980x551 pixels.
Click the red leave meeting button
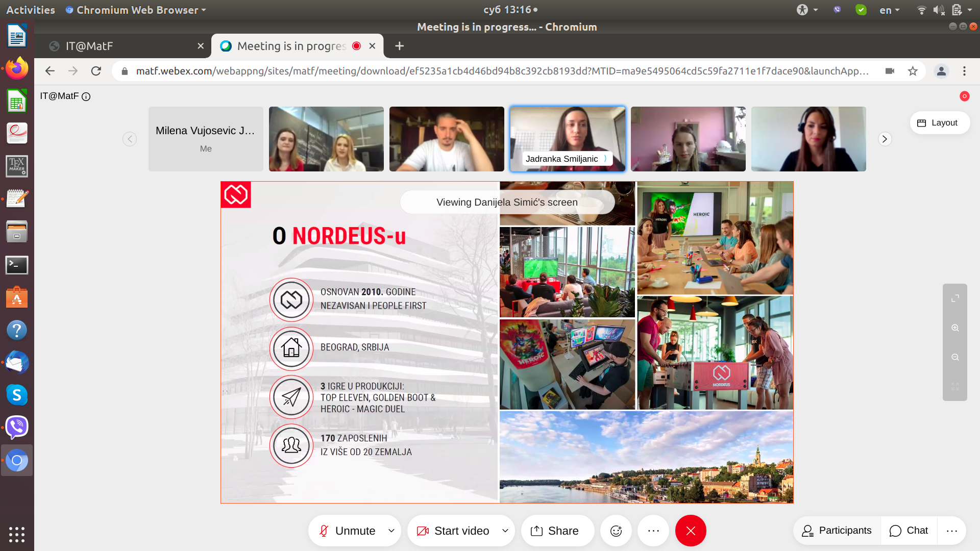[691, 531]
